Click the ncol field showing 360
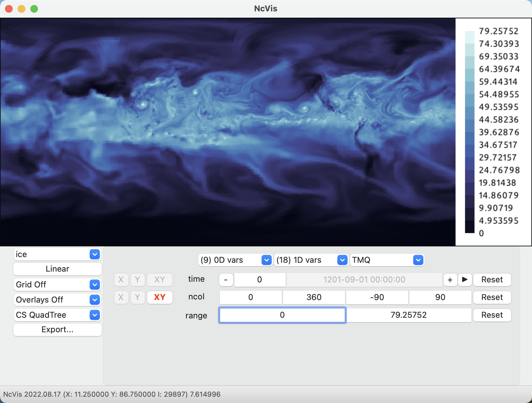The image size is (532, 403). click(x=314, y=298)
